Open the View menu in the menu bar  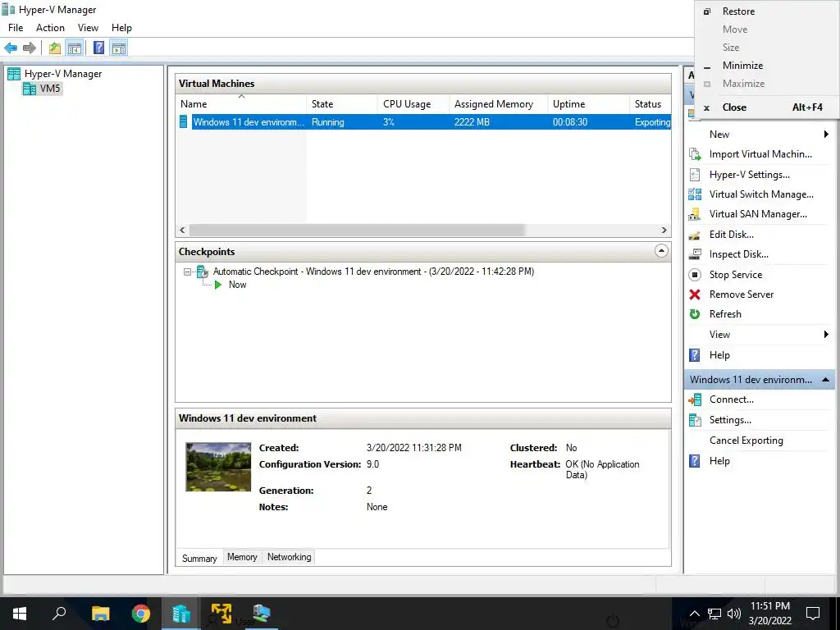pos(88,28)
